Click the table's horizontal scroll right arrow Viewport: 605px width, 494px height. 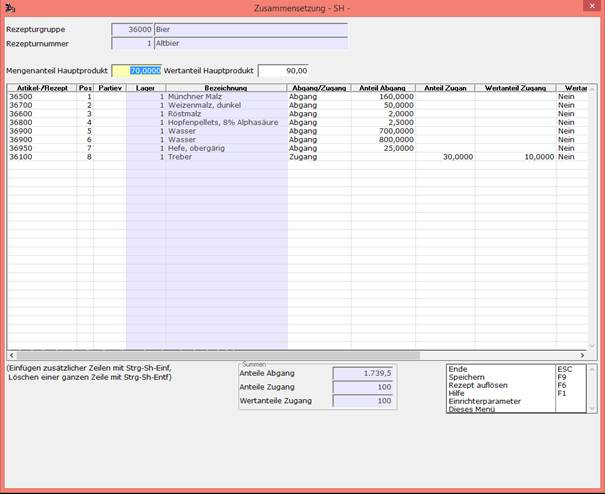pos(582,355)
